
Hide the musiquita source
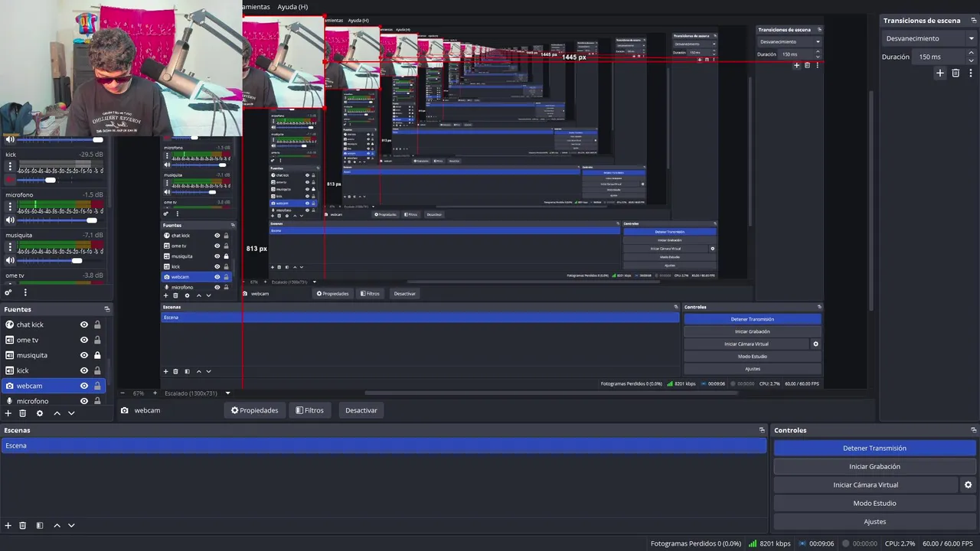(84, 355)
